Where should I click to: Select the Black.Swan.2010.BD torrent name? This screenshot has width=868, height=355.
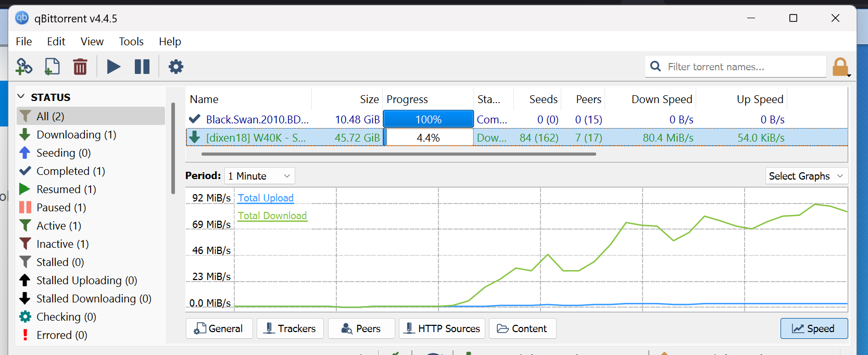(257, 119)
